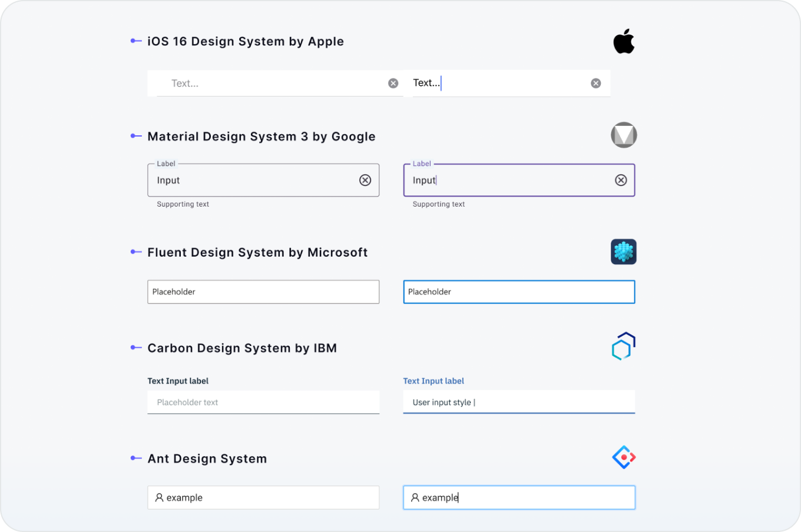Screen dimensions: 801x532
Task: Click the active iOS Text... field
Action: tap(507, 84)
